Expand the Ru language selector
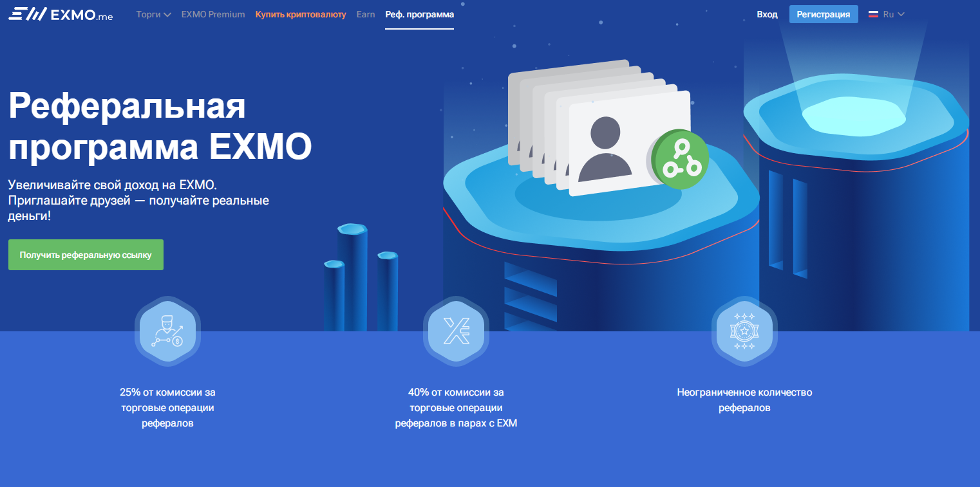This screenshot has width=980, height=487. click(887, 14)
